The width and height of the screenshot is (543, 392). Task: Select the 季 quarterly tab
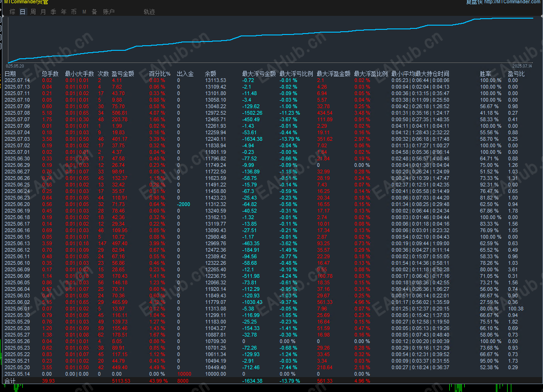coord(54,12)
